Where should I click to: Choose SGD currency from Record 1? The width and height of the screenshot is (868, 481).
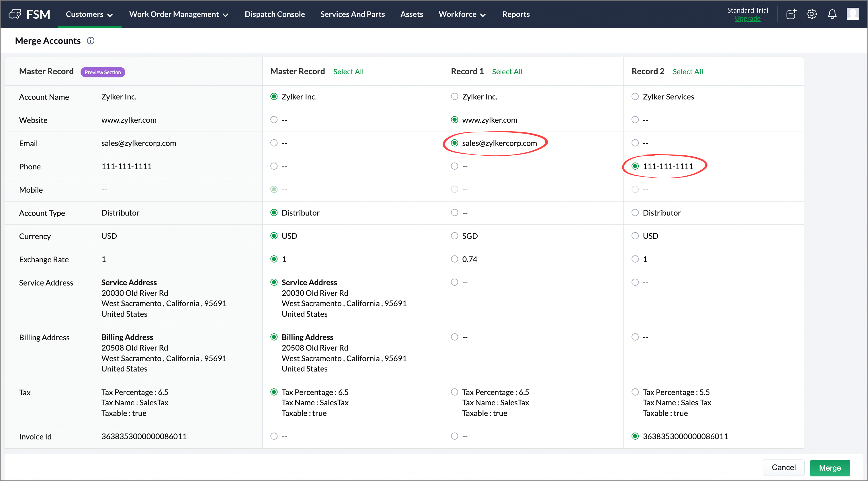pyautogui.click(x=454, y=236)
